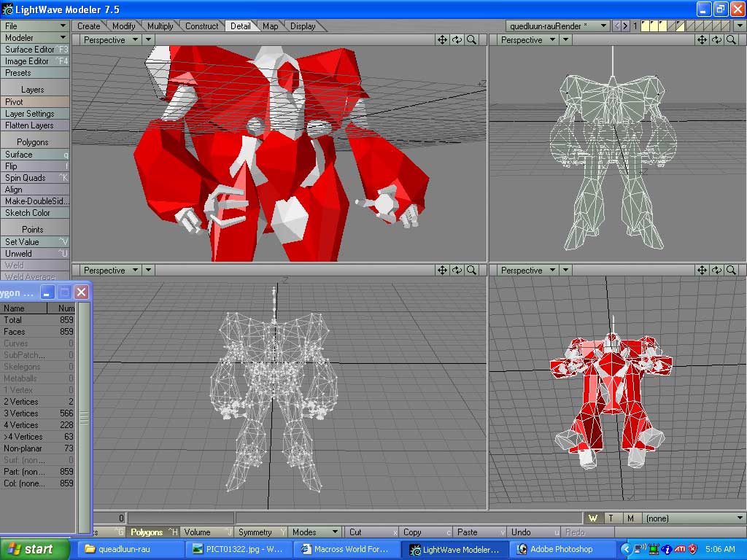Click the blue info icon in the system tray
747x560 pixels.
[x=667, y=549]
